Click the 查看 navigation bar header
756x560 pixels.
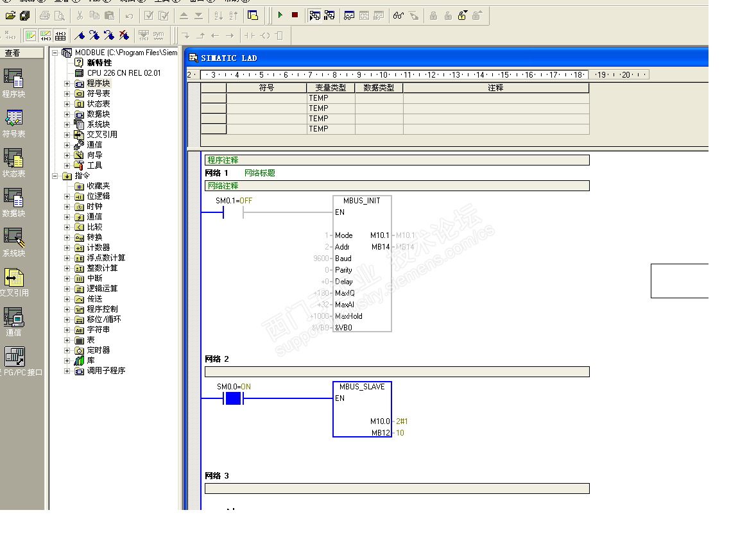click(x=13, y=53)
